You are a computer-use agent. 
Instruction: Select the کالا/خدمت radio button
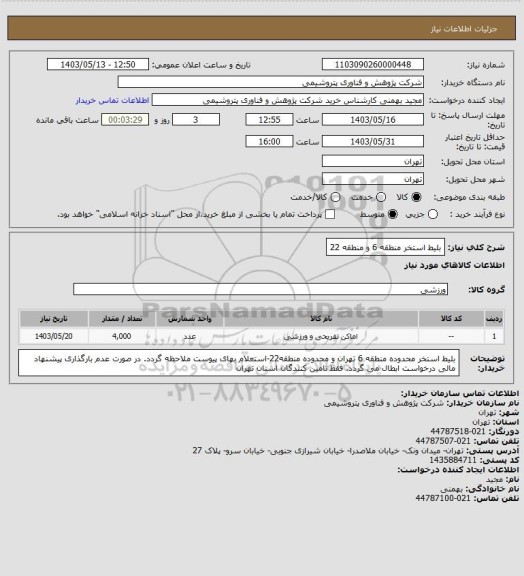tap(335, 197)
